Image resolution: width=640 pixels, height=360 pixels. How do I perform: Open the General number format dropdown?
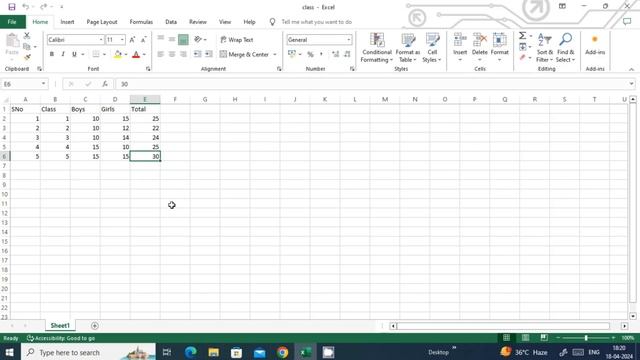[x=349, y=40]
